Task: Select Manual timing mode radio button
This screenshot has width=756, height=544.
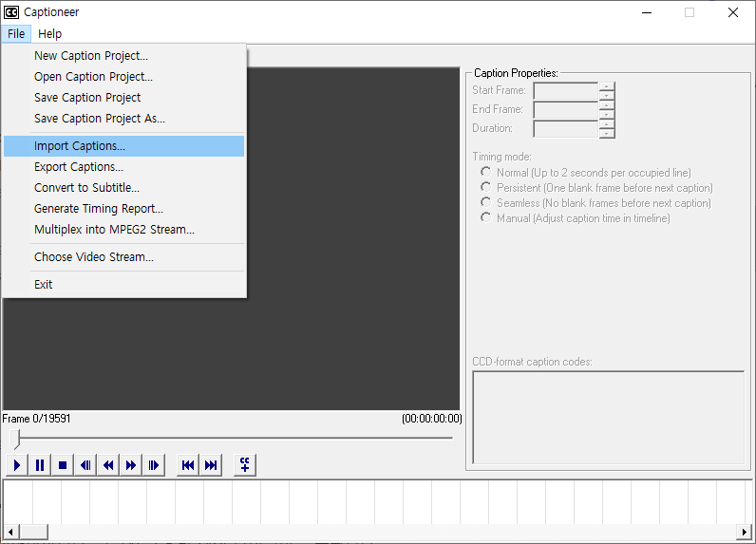Action: click(x=486, y=217)
